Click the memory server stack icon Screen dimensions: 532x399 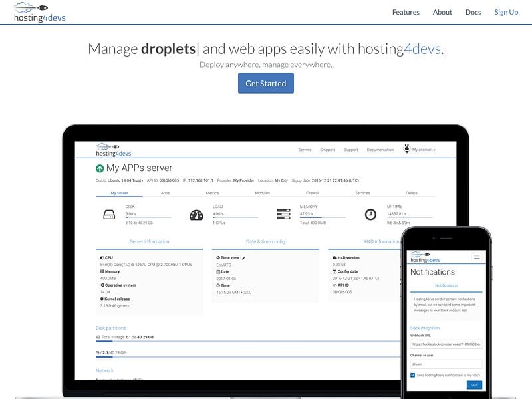coord(283,215)
